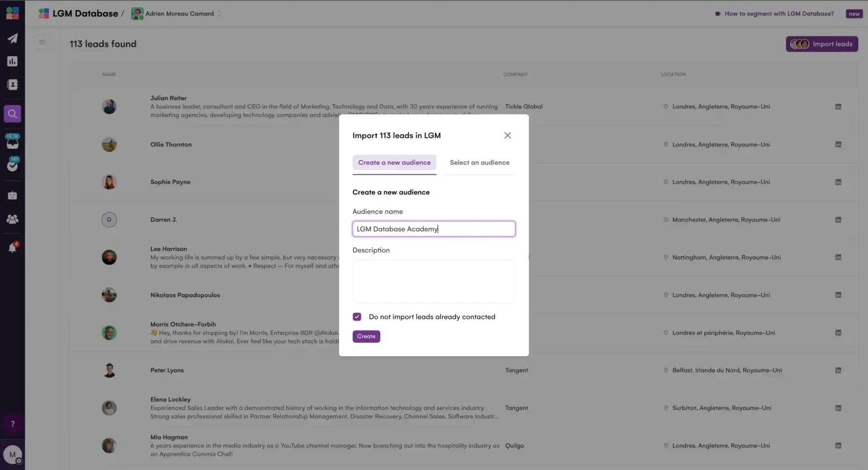Viewport: 868px width, 470px height.
Task: Open campaigns paper plane icon in sidebar
Action: (x=12, y=38)
